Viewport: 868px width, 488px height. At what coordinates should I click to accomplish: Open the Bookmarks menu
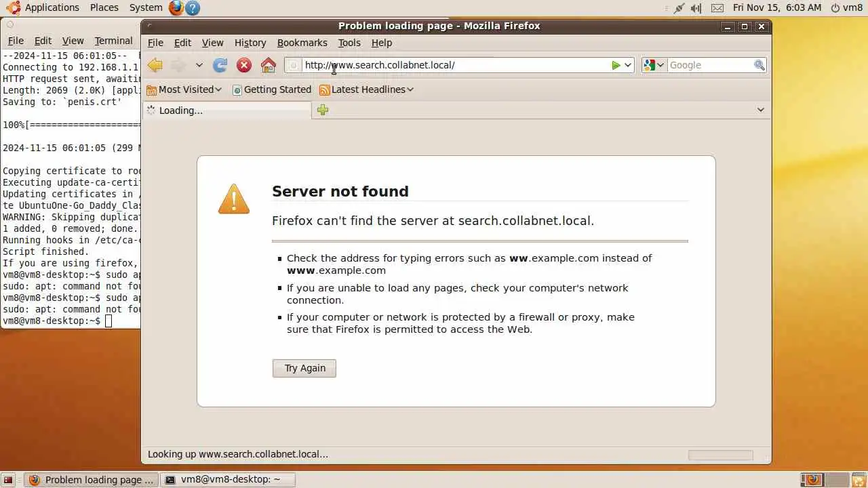click(x=302, y=43)
